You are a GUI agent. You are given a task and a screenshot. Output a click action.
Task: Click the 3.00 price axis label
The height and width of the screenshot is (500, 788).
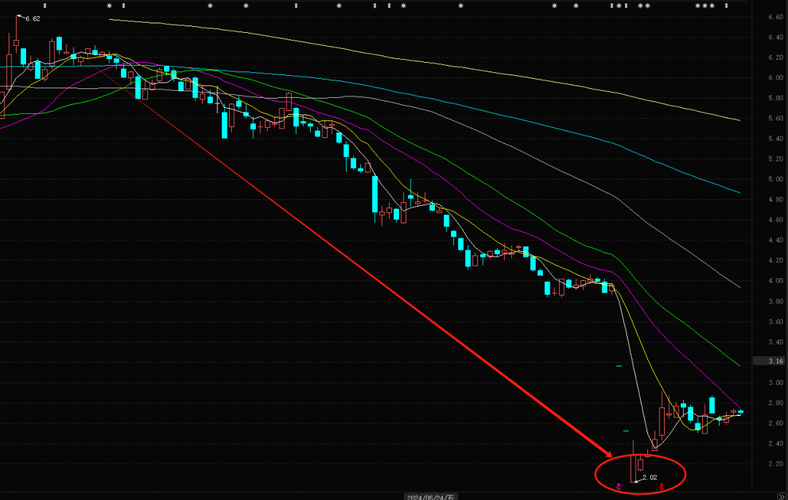click(776, 382)
